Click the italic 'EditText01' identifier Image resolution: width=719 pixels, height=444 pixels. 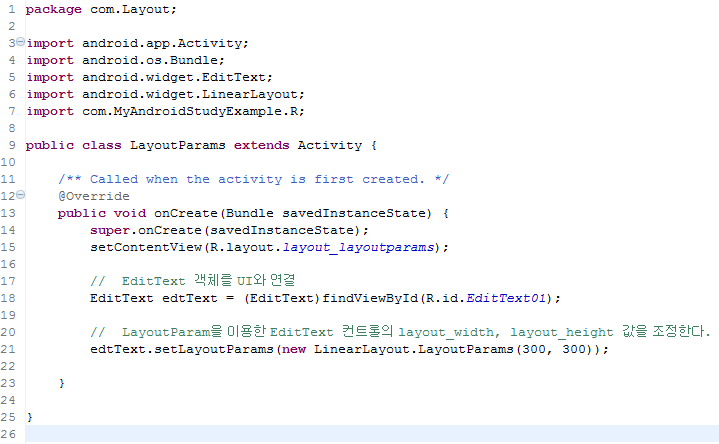coord(506,298)
